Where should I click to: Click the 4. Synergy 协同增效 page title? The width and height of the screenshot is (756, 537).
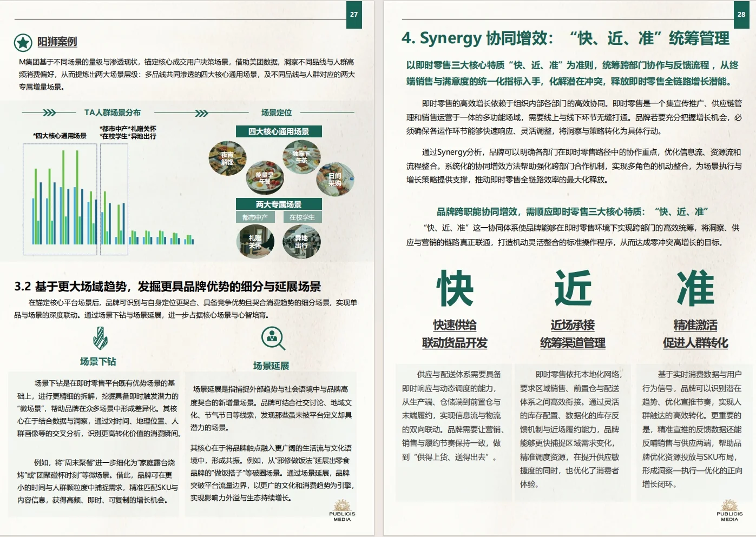566,38
